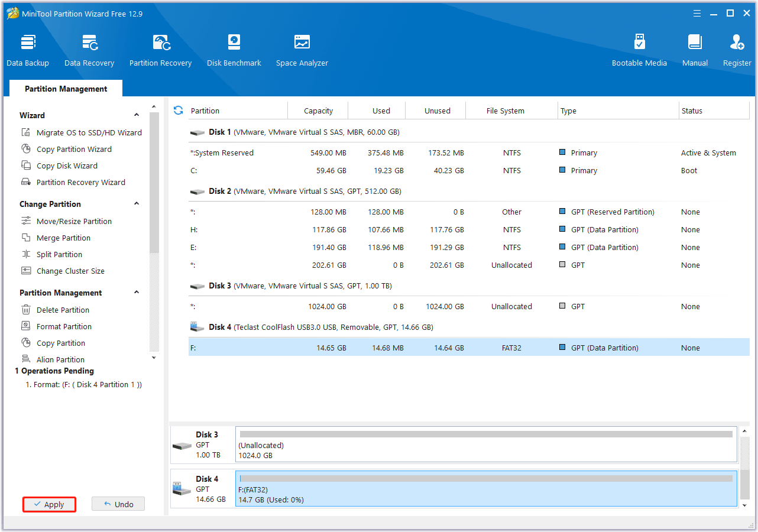Select Disk 3 unallocated bar in disk map

click(x=486, y=445)
